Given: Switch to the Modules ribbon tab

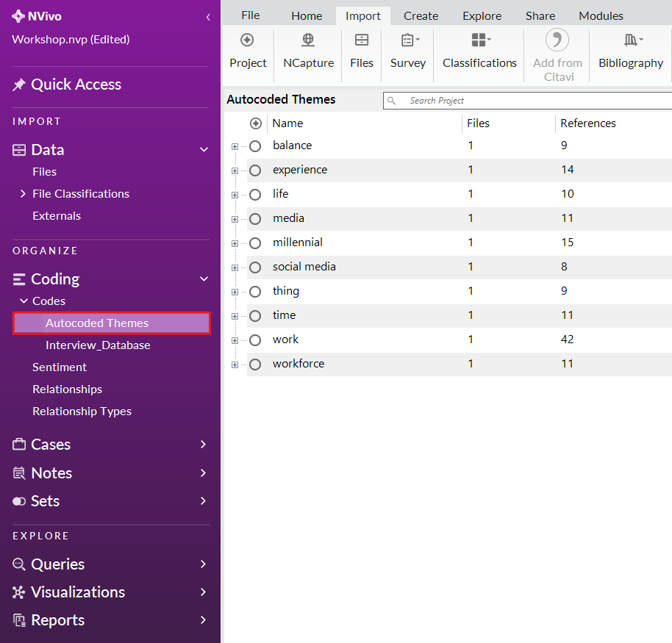Looking at the screenshot, I should 601,16.
